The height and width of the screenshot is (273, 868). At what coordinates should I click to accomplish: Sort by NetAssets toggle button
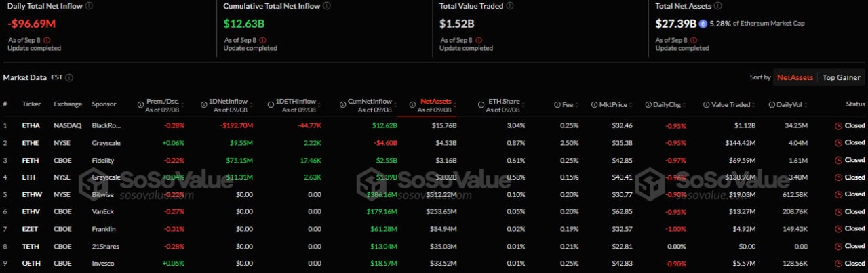pyautogui.click(x=795, y=77)
